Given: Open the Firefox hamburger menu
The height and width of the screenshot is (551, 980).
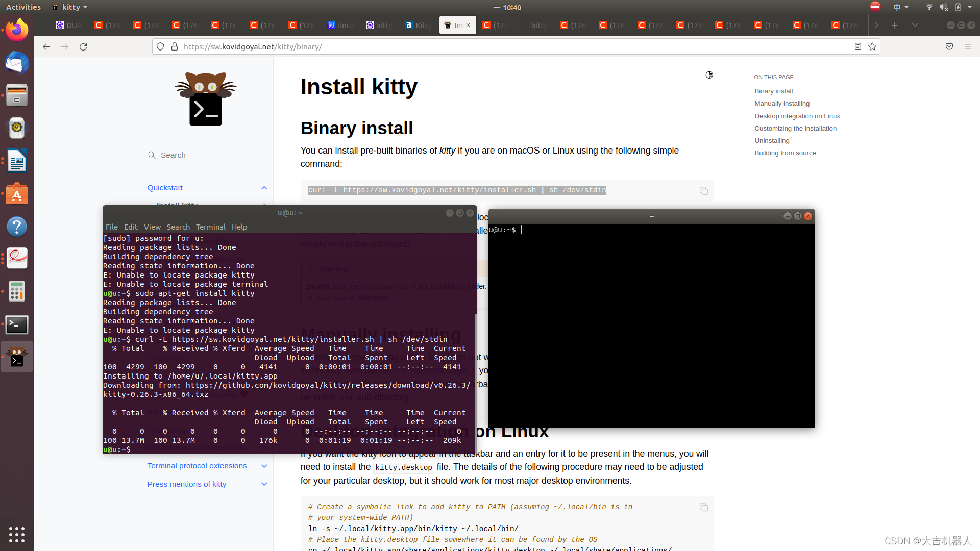Looking at the screenshot, I should (968, 46).
